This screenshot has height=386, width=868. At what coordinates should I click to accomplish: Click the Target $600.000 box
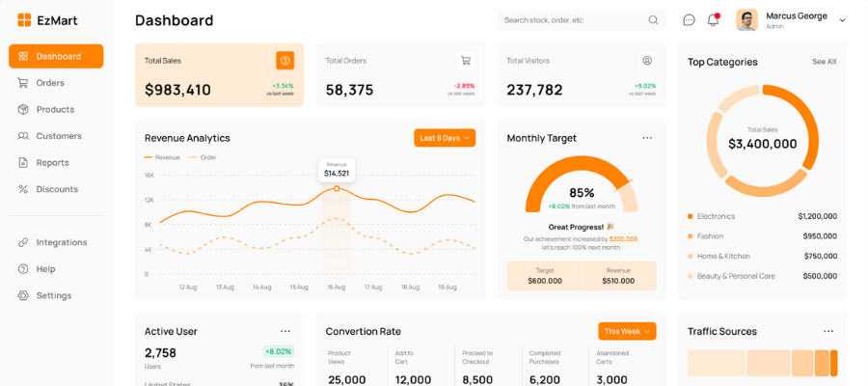coord(545,276)
